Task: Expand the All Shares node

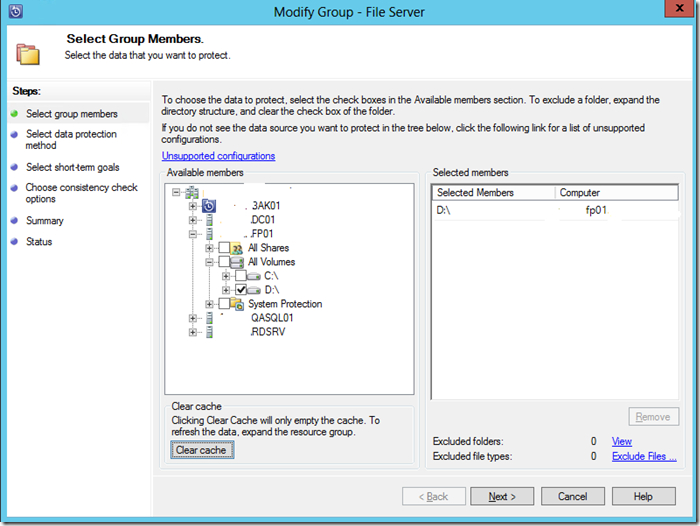Action: (209, 248)
